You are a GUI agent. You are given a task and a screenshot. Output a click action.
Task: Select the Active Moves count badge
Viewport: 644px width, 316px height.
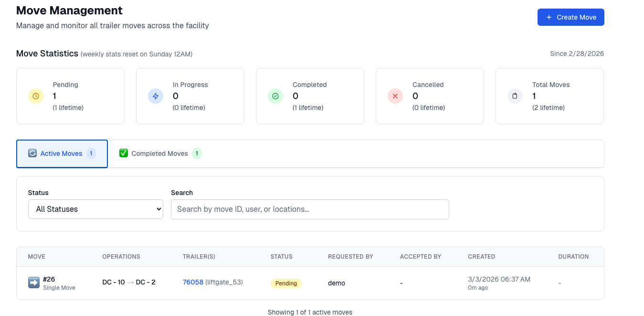[91, 153]
